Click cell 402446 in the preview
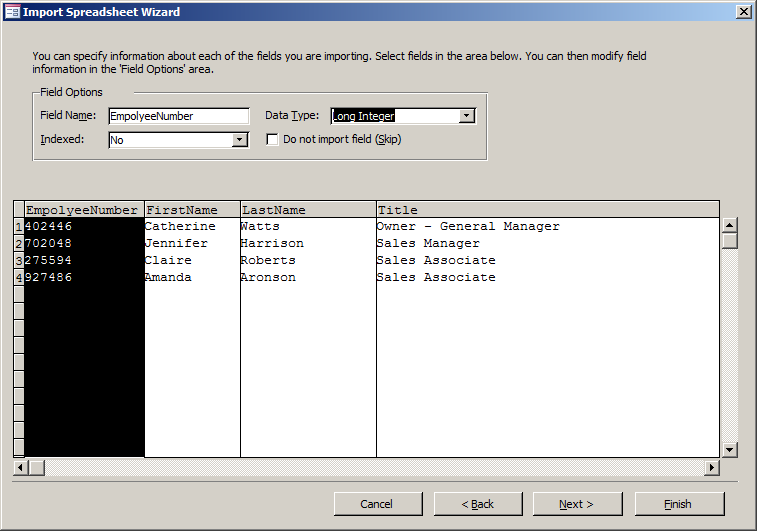This screenshot has height=531, width=757. [84, 226]
